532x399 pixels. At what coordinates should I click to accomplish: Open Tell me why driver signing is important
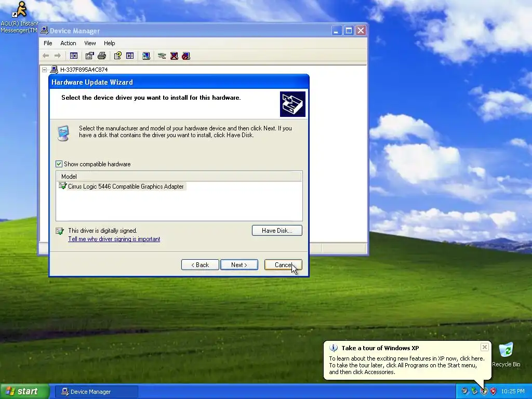(x=114, y=239)
